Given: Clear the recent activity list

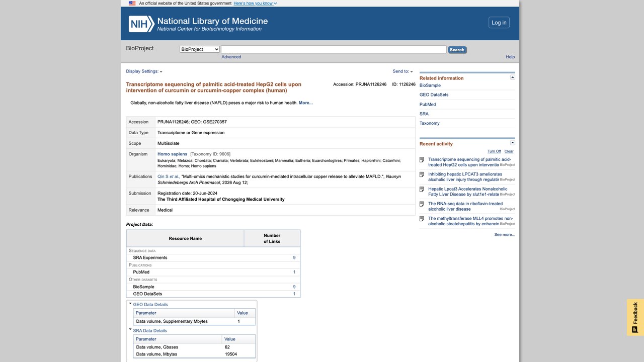Looking at the screenshot, I should pyautogui.click(x=509, y=151).
